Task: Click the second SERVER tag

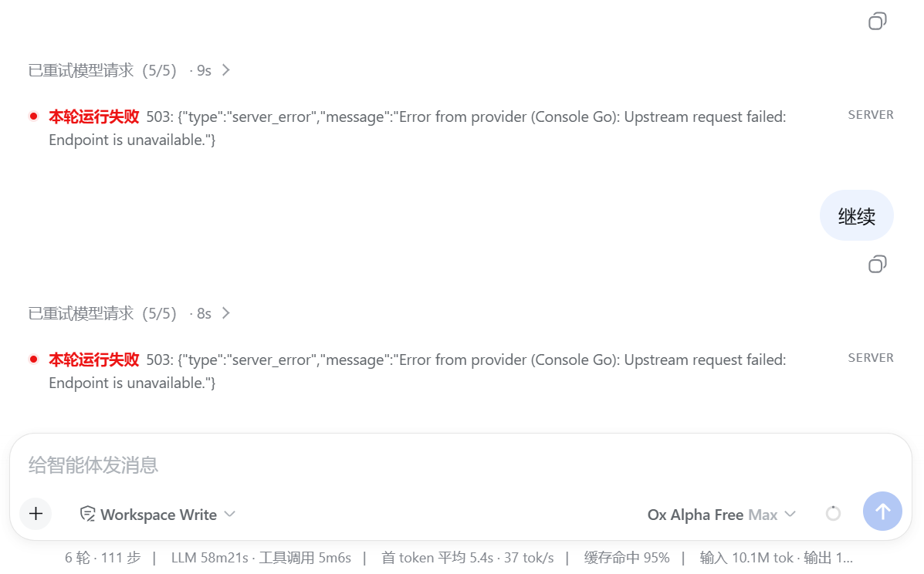Action: (871, 358)
